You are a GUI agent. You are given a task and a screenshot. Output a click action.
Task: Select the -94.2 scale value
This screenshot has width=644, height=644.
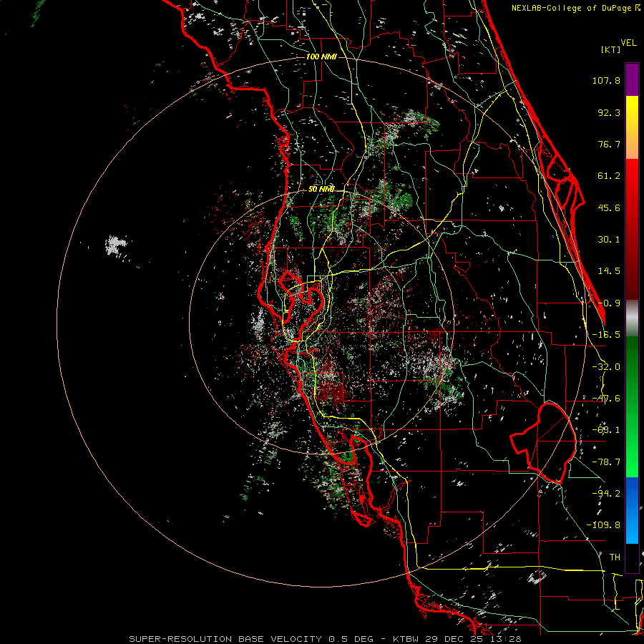pos(606,493)
